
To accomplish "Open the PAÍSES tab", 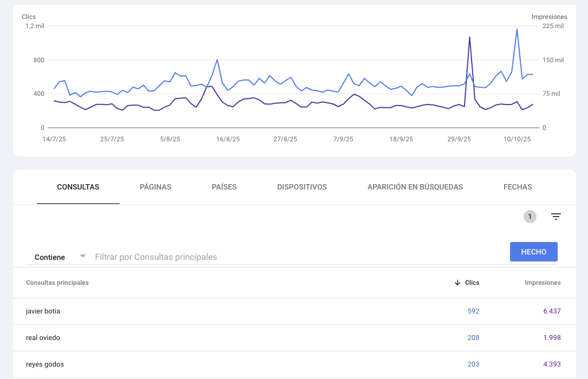I will click(x=224, y=187).
